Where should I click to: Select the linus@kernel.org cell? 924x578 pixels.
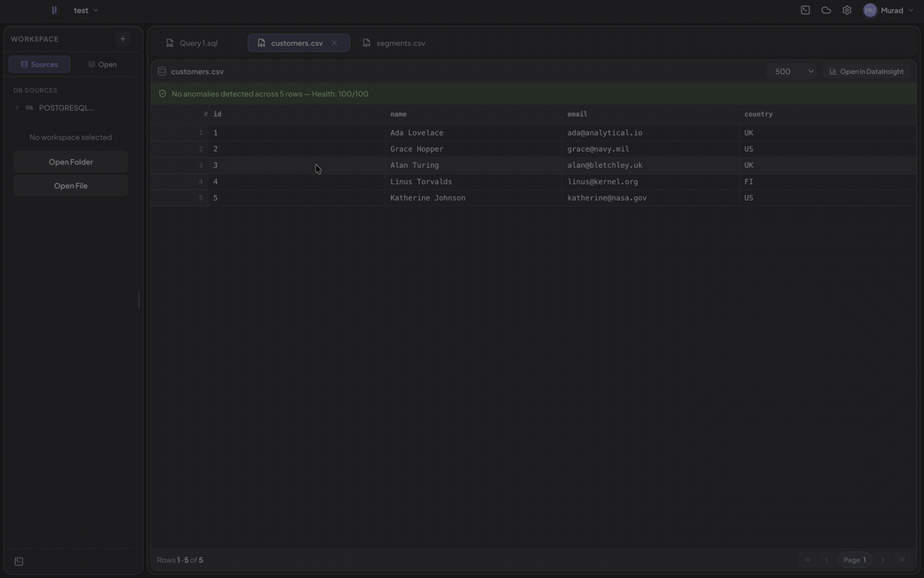650,181
